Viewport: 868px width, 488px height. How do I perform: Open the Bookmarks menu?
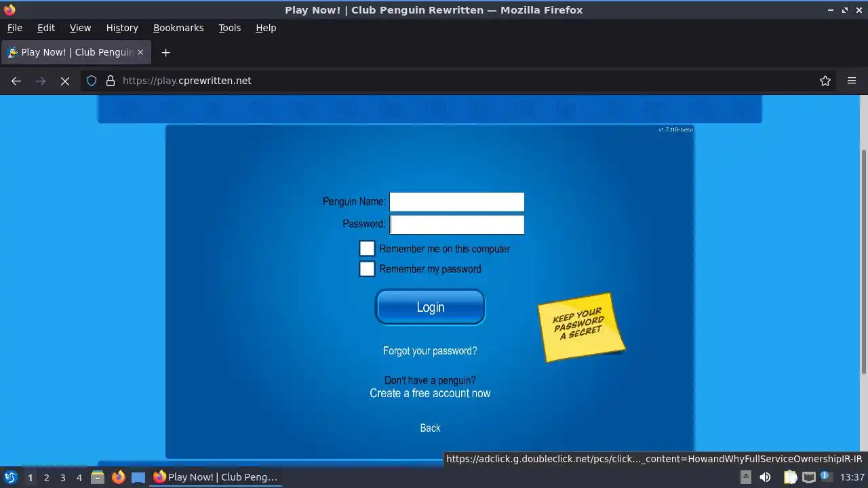pyautogui.click(x=178, y=28)
